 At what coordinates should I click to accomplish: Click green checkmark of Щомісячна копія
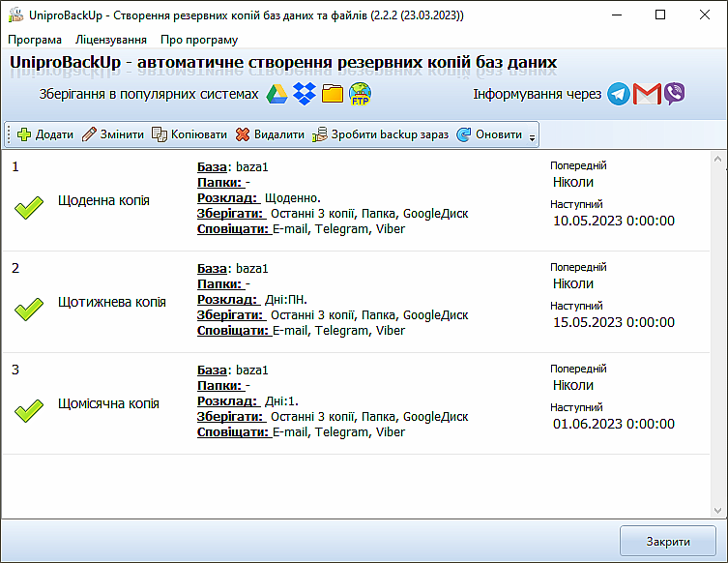[29, 410]
